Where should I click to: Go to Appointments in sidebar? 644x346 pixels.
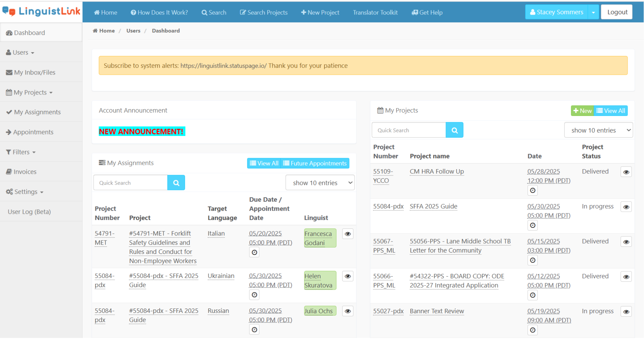coord(41,132)
